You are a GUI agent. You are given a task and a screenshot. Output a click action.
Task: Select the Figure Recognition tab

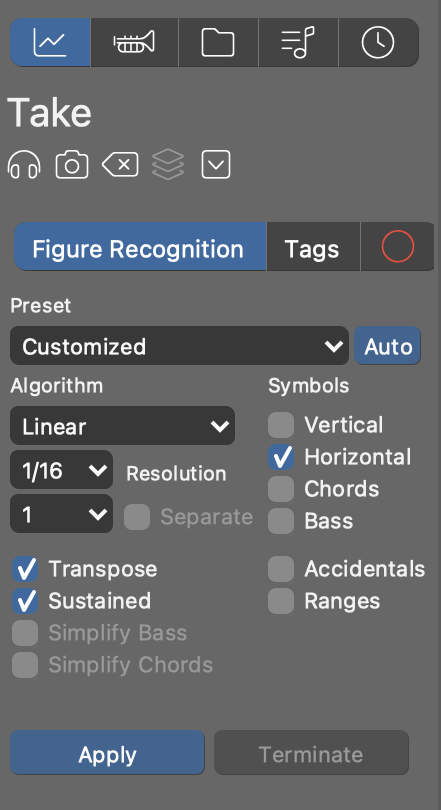139,247
